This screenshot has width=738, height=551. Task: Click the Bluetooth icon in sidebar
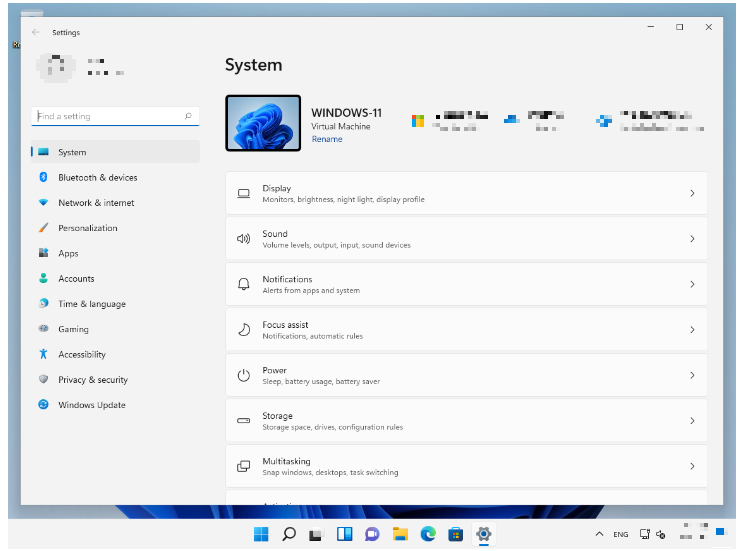43,177
